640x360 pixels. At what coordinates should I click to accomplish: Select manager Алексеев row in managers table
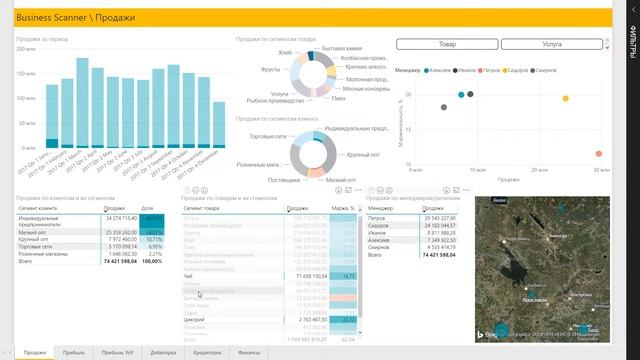coord(412,240)
